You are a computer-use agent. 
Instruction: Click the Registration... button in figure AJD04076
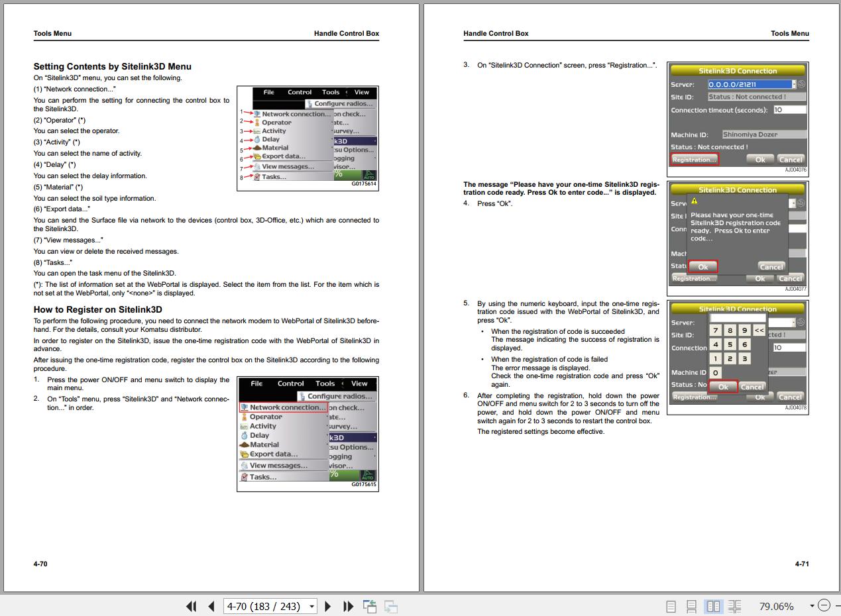[694, 160]
